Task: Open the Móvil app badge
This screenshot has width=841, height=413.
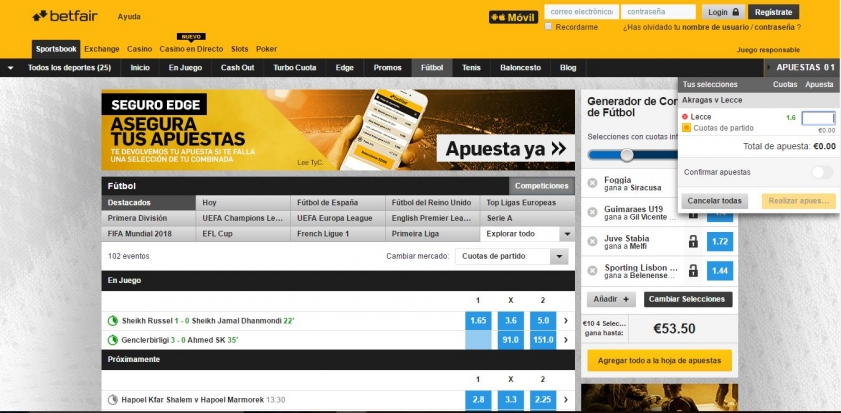Action: pos(513,17)
